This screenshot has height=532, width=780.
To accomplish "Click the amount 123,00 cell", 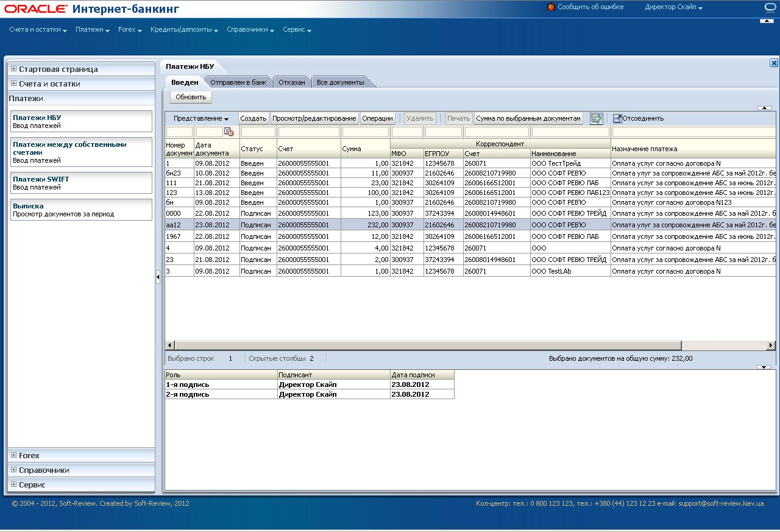I will click(x=366, y=213).
